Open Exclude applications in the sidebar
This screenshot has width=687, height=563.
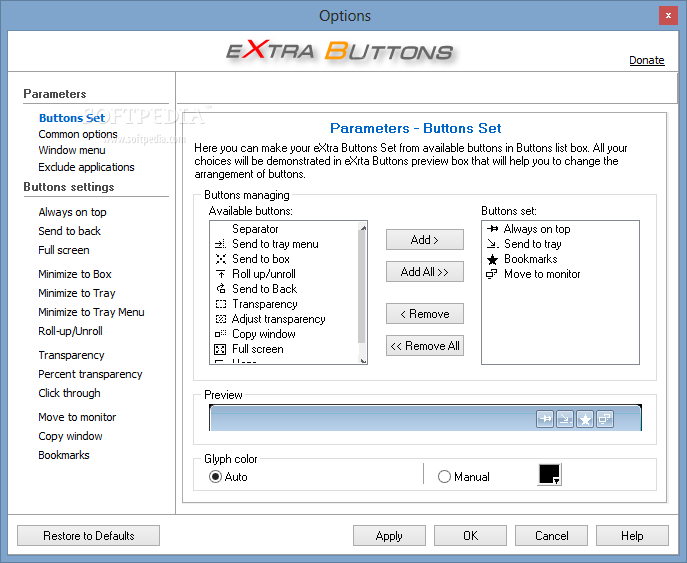86,167
